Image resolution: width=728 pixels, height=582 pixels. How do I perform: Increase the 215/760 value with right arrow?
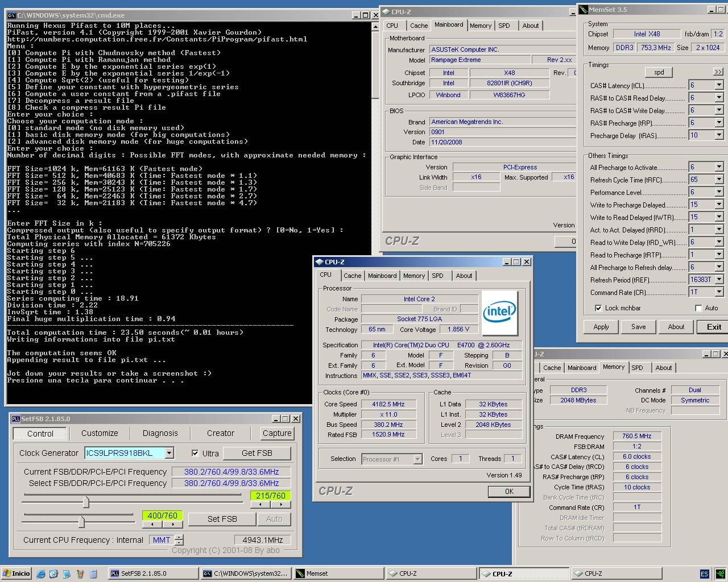[280, 505]
